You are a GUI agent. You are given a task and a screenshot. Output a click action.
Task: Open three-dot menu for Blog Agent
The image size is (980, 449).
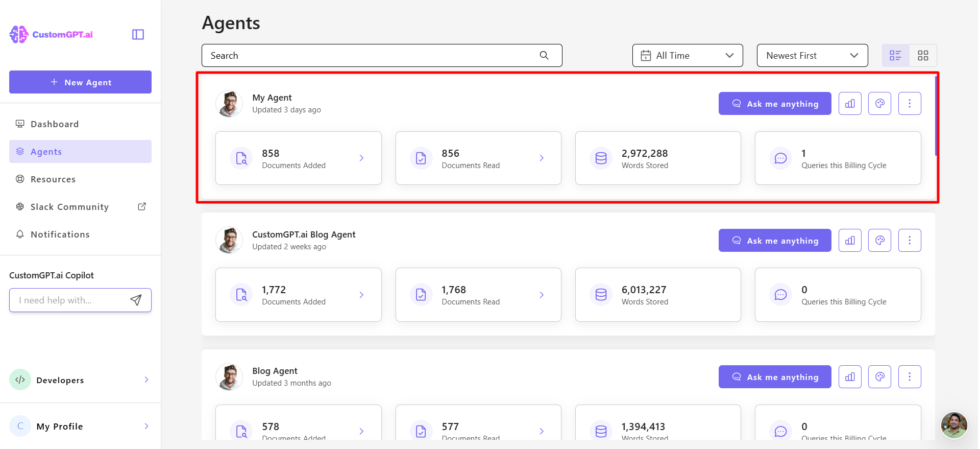click(910, 377)
